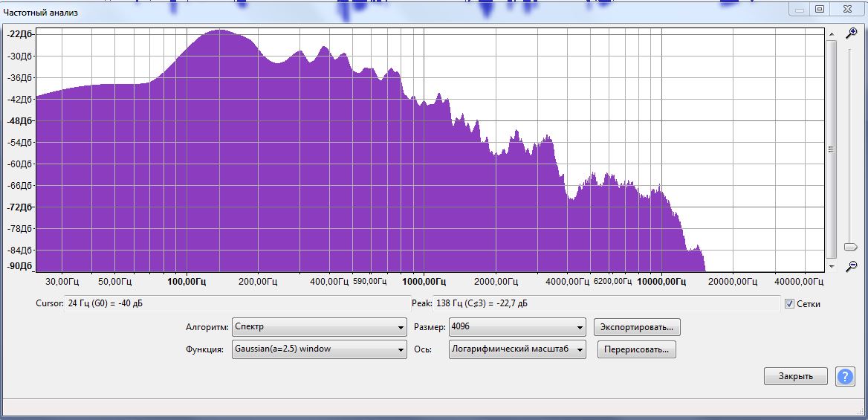
Task: Click the -22Дб axis label
Action: (x=20, y=34)
